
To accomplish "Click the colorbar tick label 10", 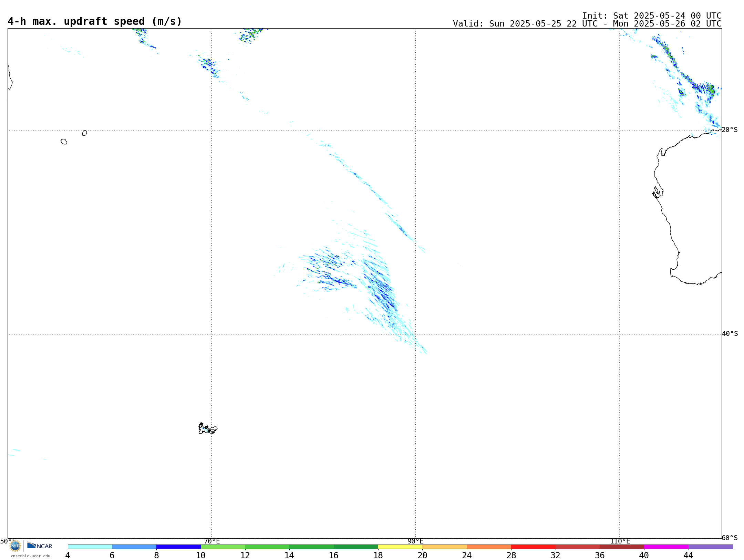I will point(201,556).
